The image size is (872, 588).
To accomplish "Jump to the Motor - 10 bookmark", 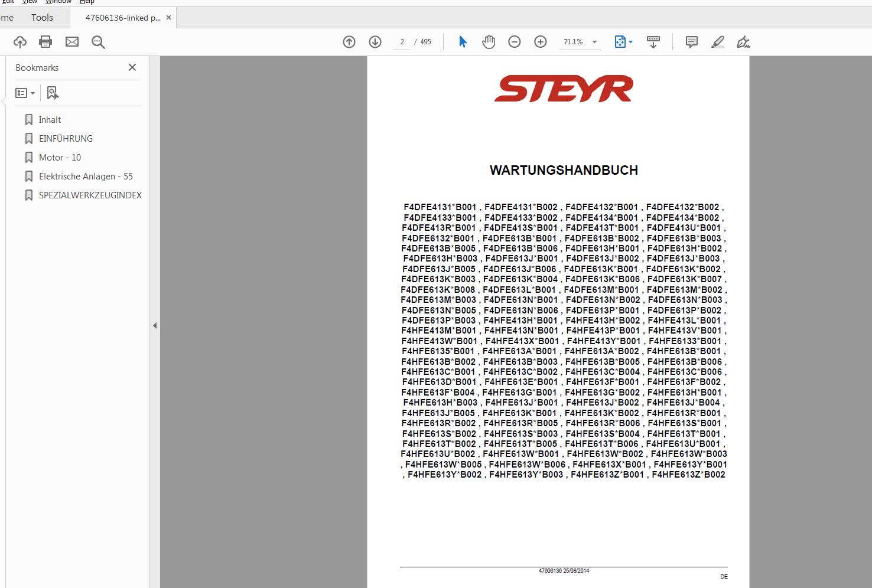I will [x=60, y=157].
